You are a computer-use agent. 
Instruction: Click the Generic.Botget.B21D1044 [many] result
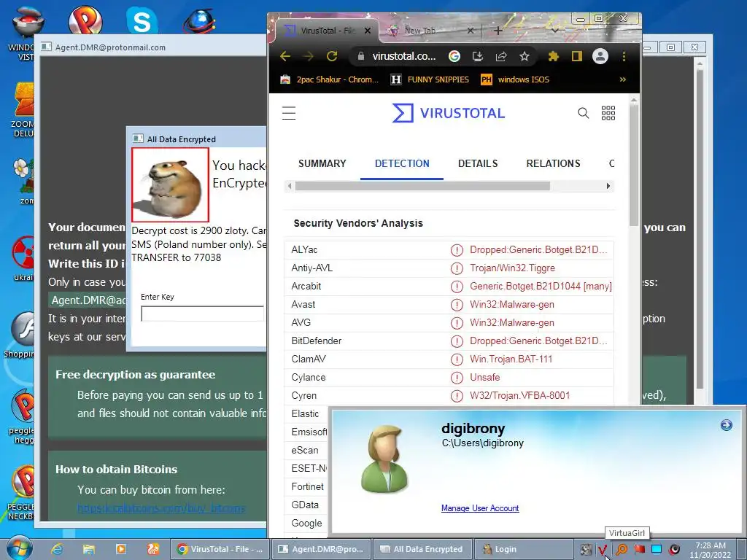(x=541, y=286)
